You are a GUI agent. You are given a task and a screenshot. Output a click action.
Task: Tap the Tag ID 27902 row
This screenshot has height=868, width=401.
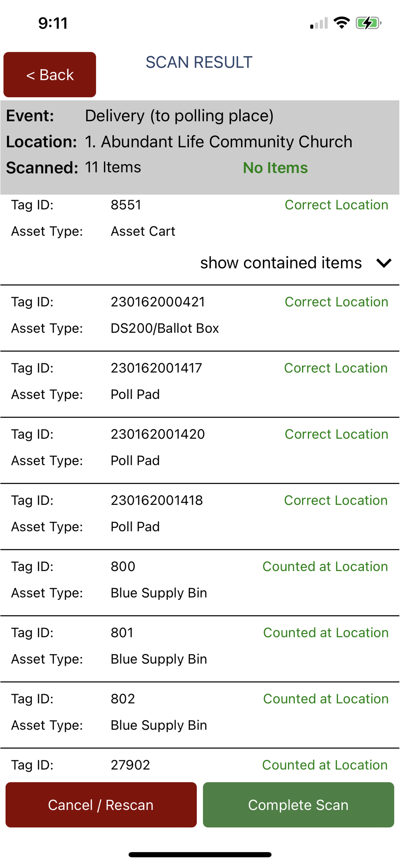click(x=200, y=765)
